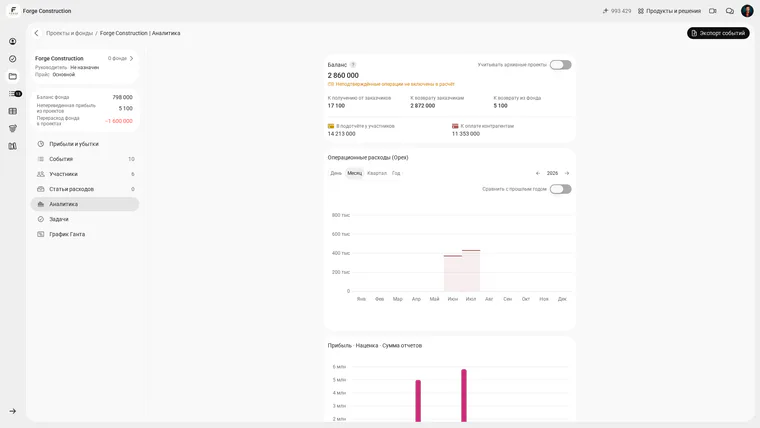Image resolution: width=760 pixels, height=428 pixels.
Task: Open the user avatar menu
Action: (747, 11)
